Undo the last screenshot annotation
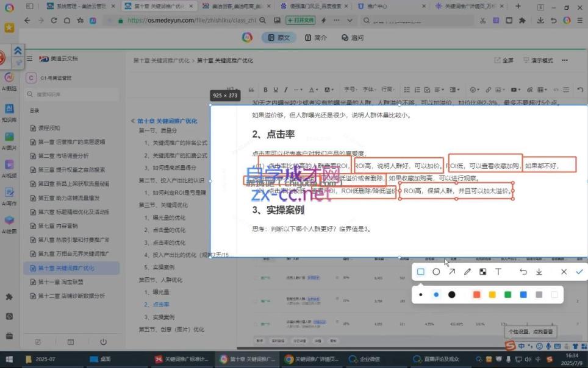This screenshot has height=368, width=588. (523, 272)
